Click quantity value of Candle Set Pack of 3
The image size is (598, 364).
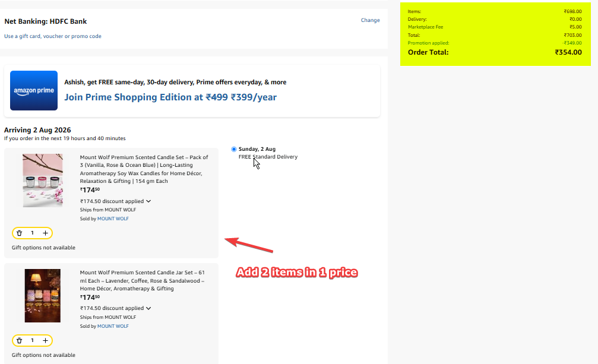coord(33,233)
